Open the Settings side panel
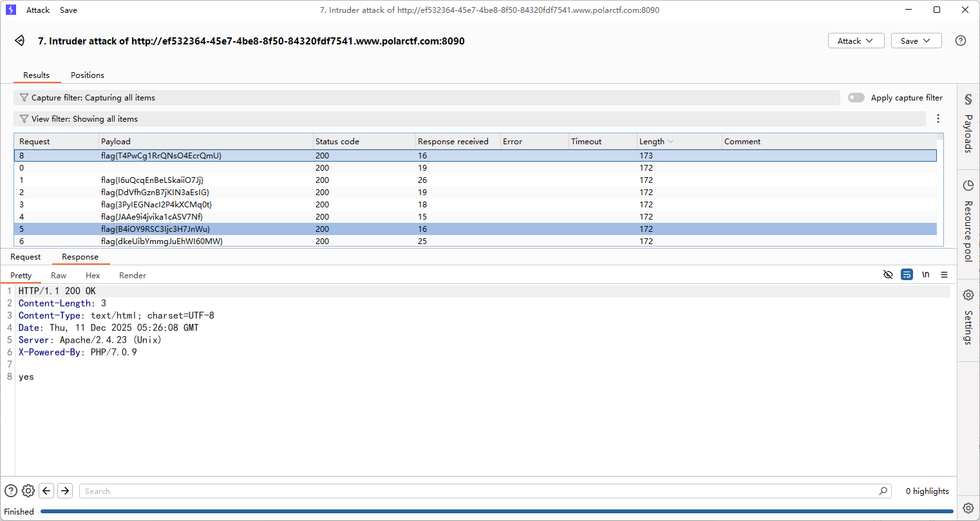 [x=968, y=318]
